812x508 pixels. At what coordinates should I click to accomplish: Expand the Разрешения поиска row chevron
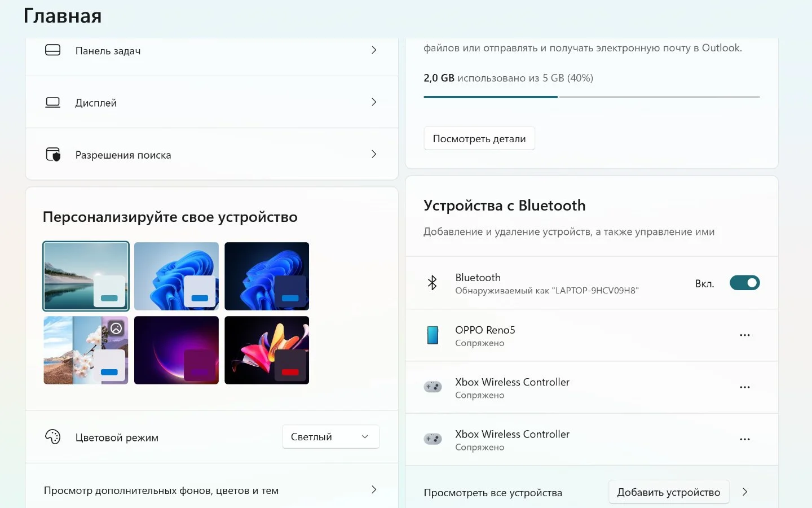(x=374, y=154)
